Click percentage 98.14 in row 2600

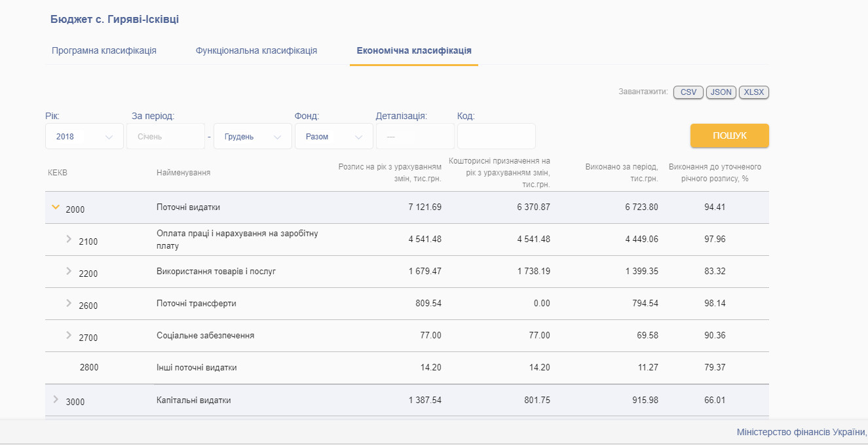click(715, 304)
